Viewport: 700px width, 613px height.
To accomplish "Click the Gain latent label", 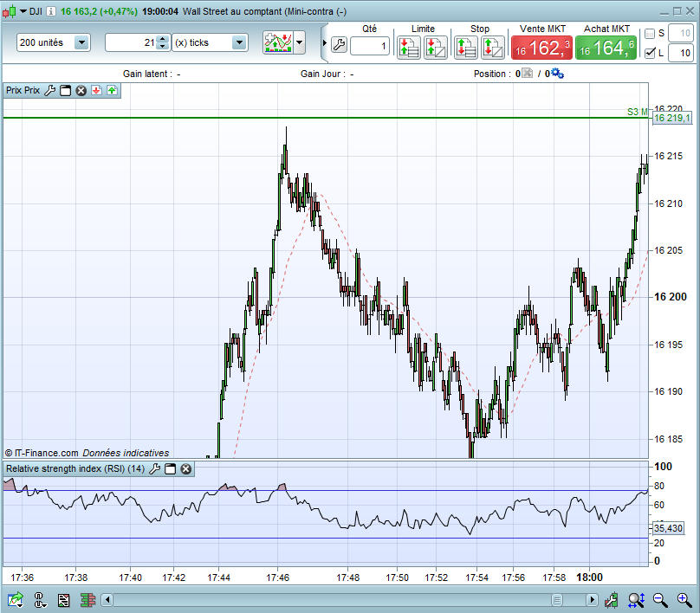I will coord(148,74).
